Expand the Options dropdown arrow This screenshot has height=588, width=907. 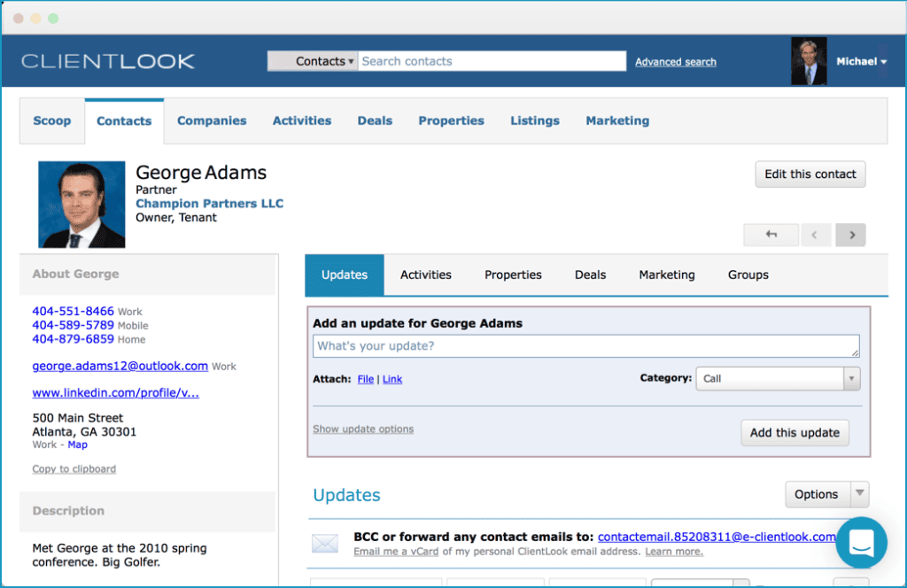tap(859, 494)
